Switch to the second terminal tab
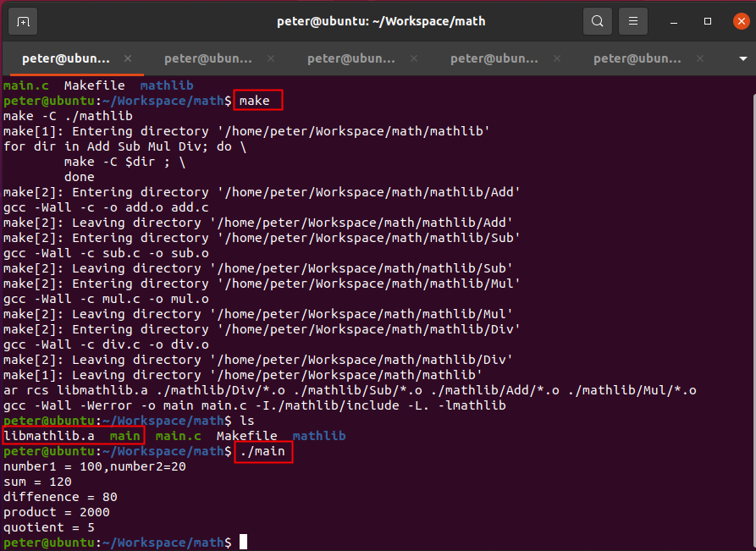 click(208, 58)
